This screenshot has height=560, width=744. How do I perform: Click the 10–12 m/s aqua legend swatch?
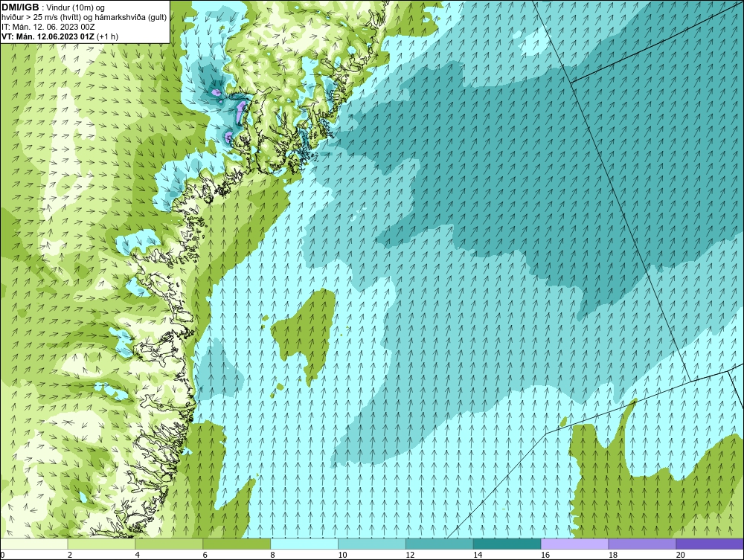pos(372,544)
